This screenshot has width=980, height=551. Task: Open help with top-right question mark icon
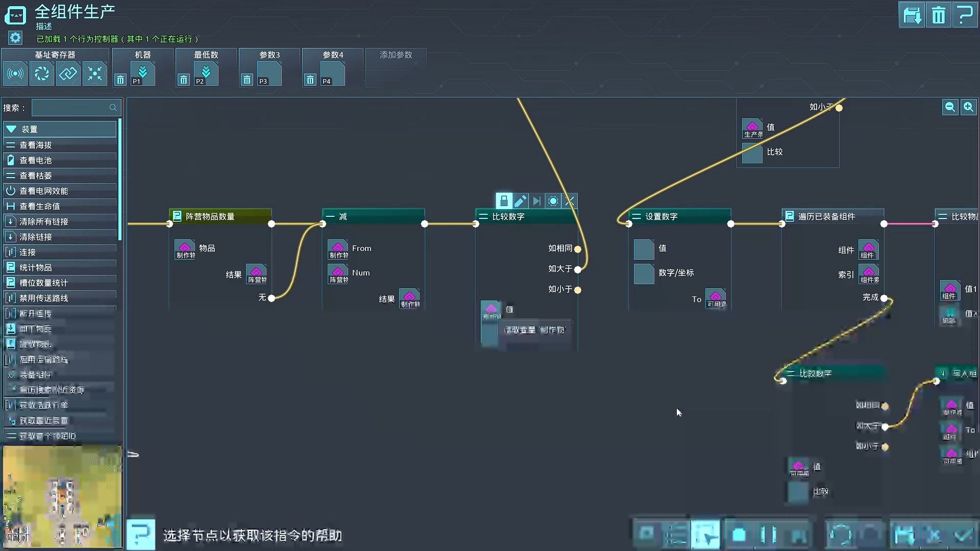click(x=965, y=15)
